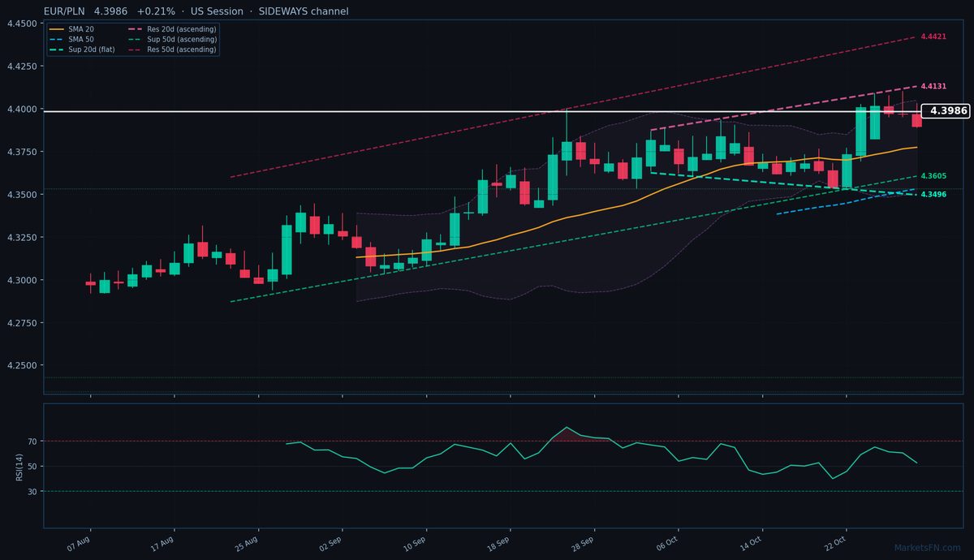Click the Res 50d (ascending) legend entry

click(x=172, y=50)
